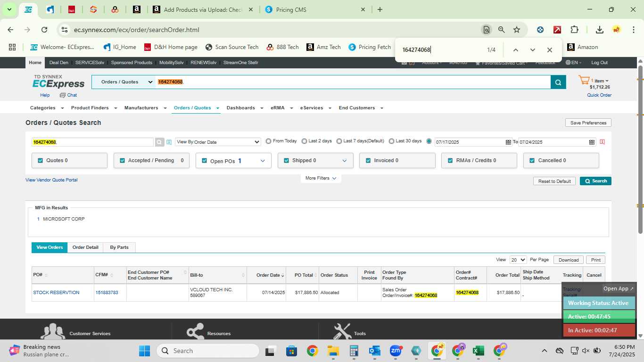Screen dimensions: 644x362
Task: Toggle the Quotes checkbox
Action: pos(40,160)
